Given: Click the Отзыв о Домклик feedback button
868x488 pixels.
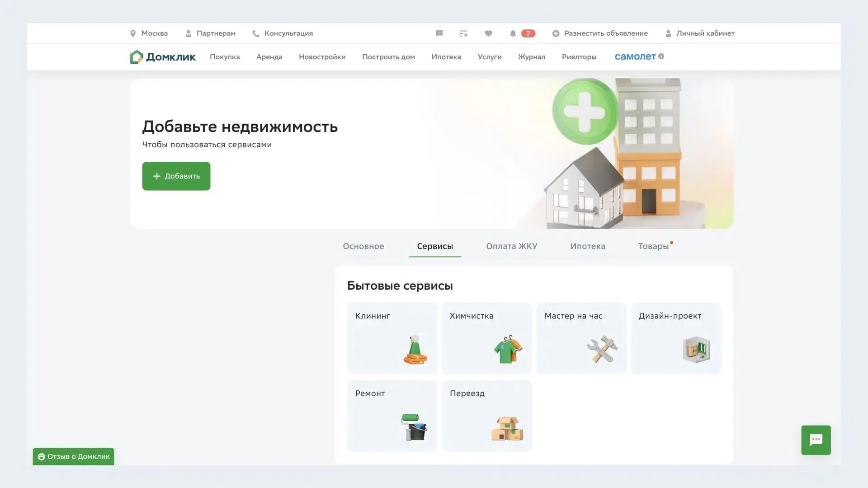Looking at the screenshot, I should 73,457.
